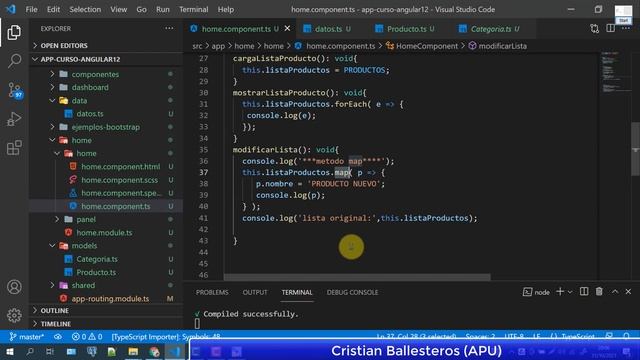Viewport: 640px width, 360px height.
Task: Open the Windows Start button
Action: click(x=10, y=351)
